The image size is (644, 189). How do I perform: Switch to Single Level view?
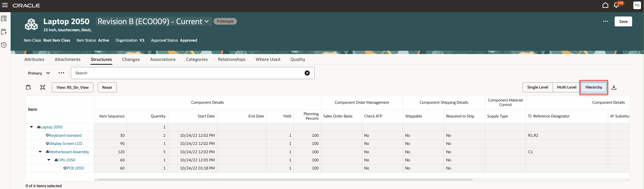(x=537, y=87)
